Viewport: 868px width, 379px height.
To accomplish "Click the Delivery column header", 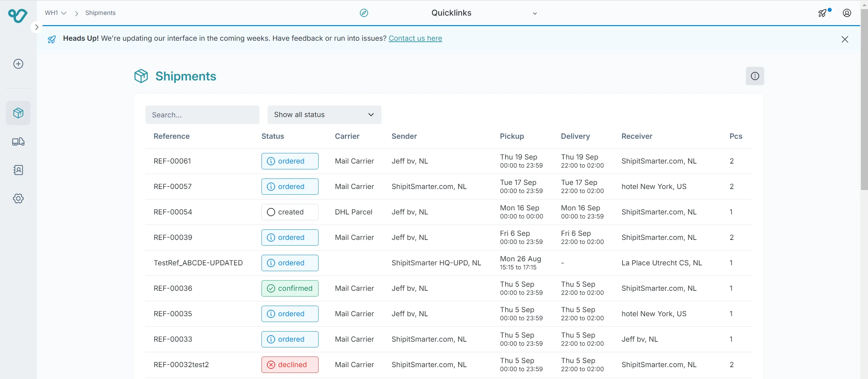I will coord(575,136).
